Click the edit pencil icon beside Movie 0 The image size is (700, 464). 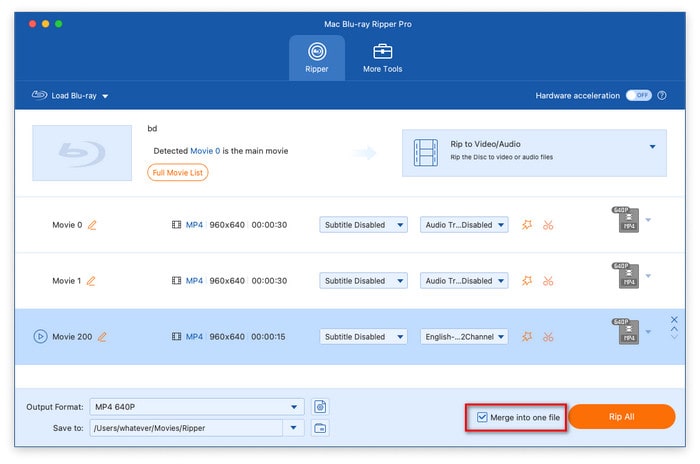point(92,225)
